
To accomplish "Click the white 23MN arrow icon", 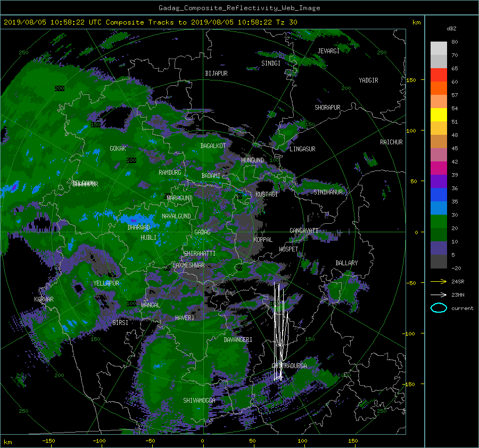I will [x=439, y=295].
